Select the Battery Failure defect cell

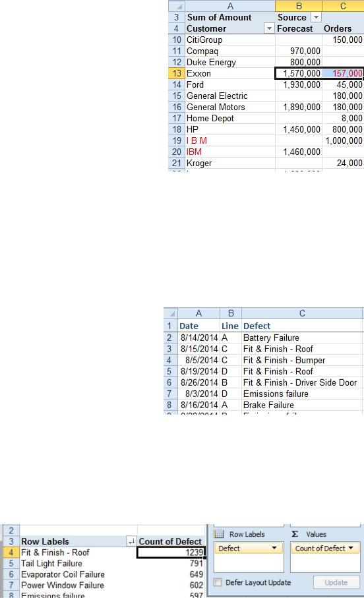pos(302,338)
